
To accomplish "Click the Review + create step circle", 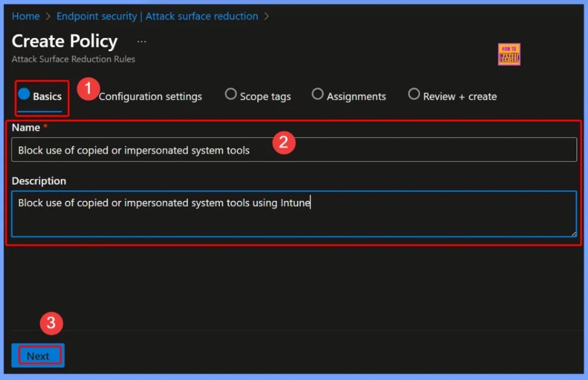I will pos(414,94).
